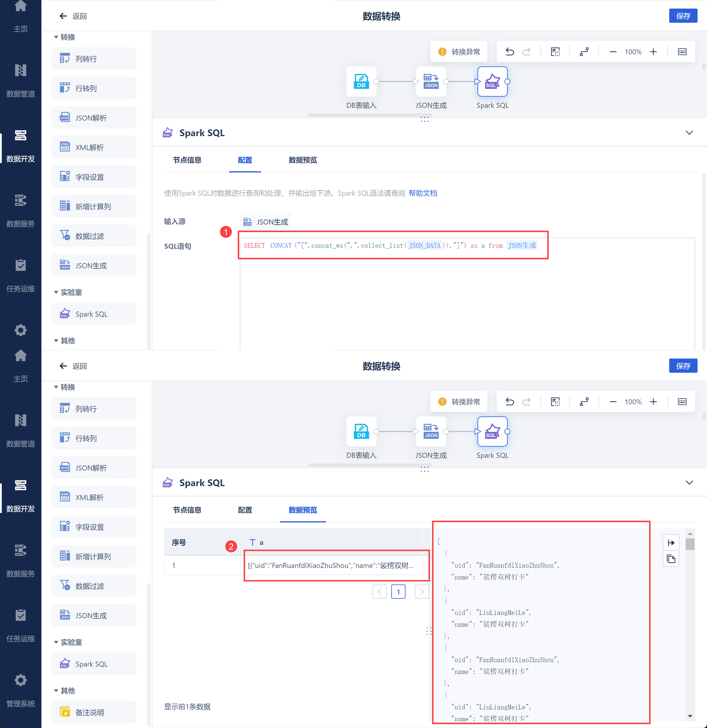Click the next page arrow in preview pagination

click(x=421, y=592)
